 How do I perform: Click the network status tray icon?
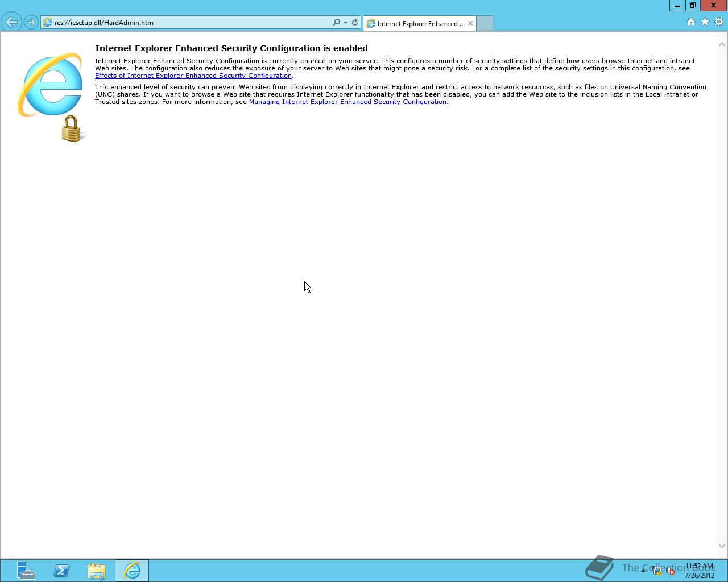point(657,572)
